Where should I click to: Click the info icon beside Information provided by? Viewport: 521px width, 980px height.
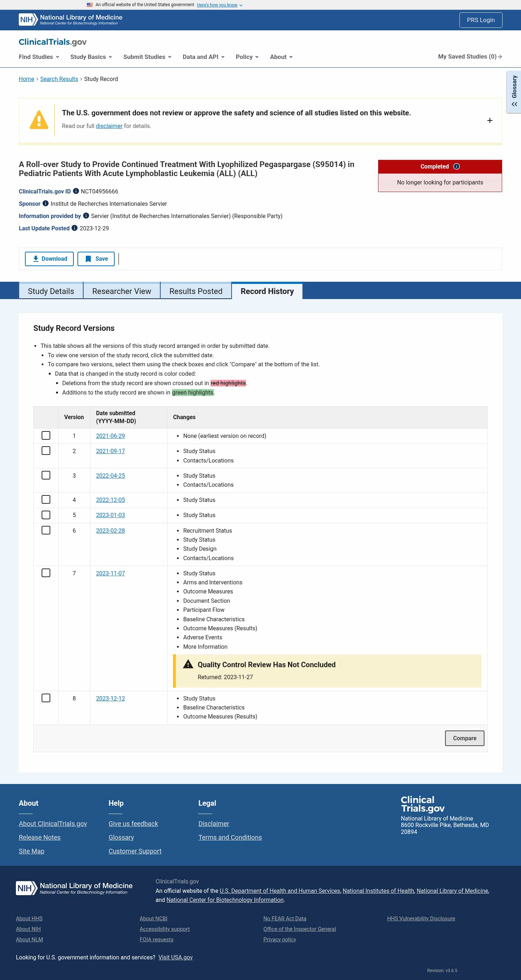click(86, 216)
